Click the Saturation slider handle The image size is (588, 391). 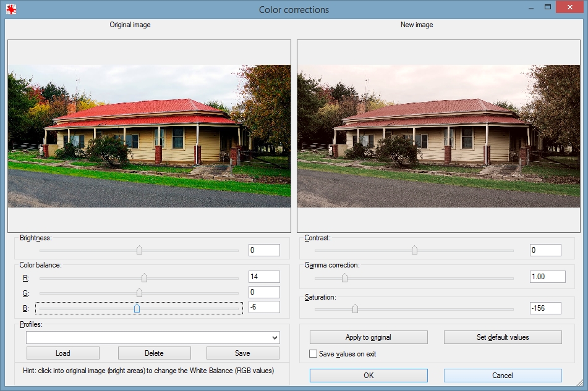click(x=355, y=308)
